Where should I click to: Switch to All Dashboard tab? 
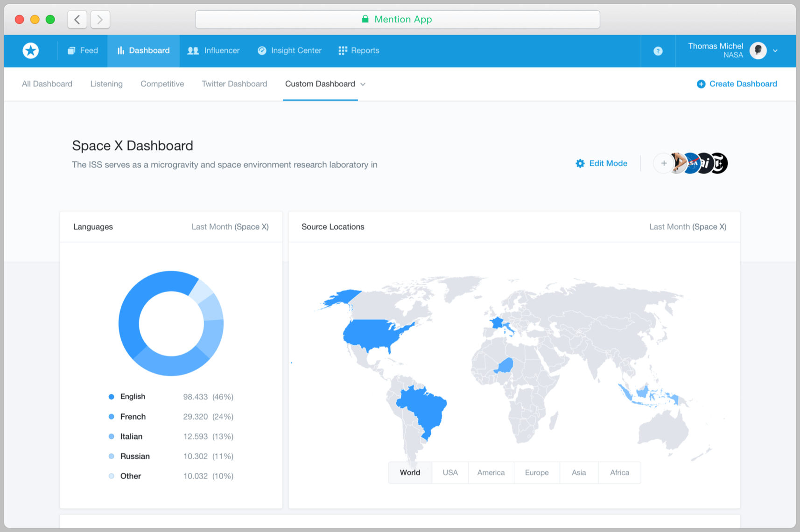click(47, 84)
